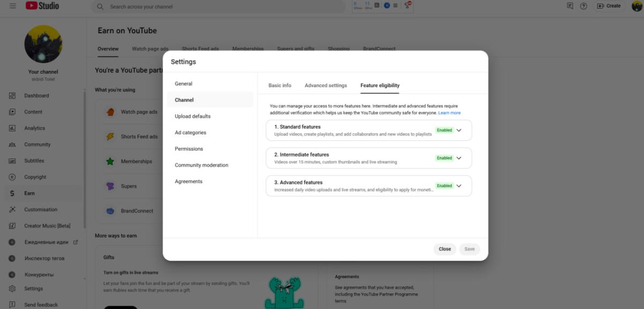Viewport: 644px width, 309px height.
Task: Click the Settings gear icon in sidebar
Action: coord(12,289)
